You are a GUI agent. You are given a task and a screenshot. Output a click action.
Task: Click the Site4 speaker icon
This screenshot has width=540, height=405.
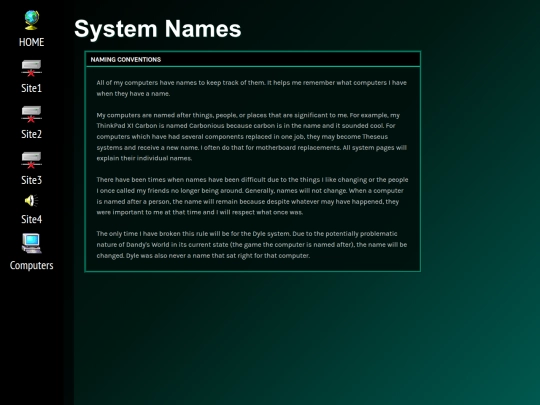pyautogui.click(x=31, y=201)
